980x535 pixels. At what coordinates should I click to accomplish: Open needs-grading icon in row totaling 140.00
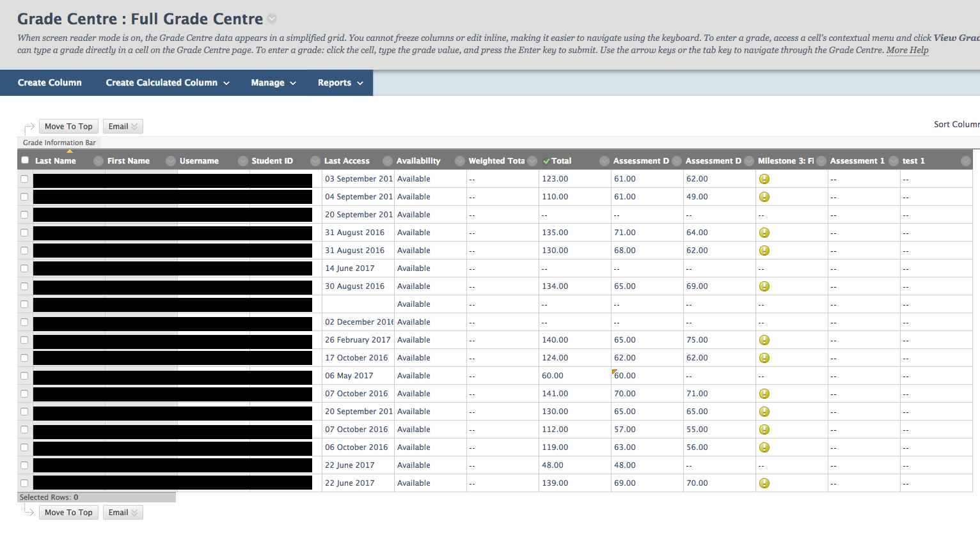(x=764, y=340)
